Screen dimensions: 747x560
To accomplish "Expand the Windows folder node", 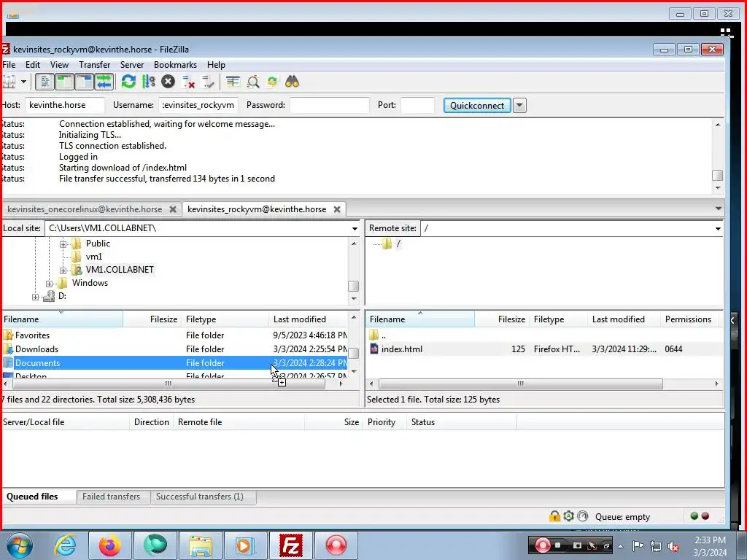I will click(x=49, y=284).
